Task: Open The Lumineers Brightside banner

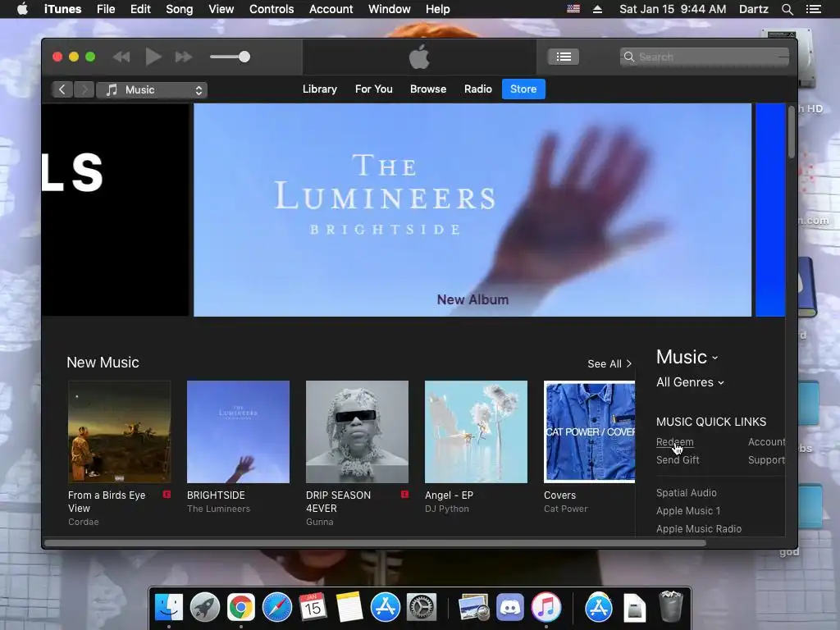Action: tap(472, 209)
